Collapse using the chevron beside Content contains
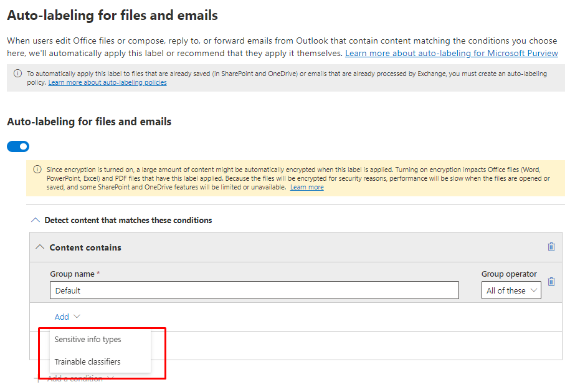 40,247
